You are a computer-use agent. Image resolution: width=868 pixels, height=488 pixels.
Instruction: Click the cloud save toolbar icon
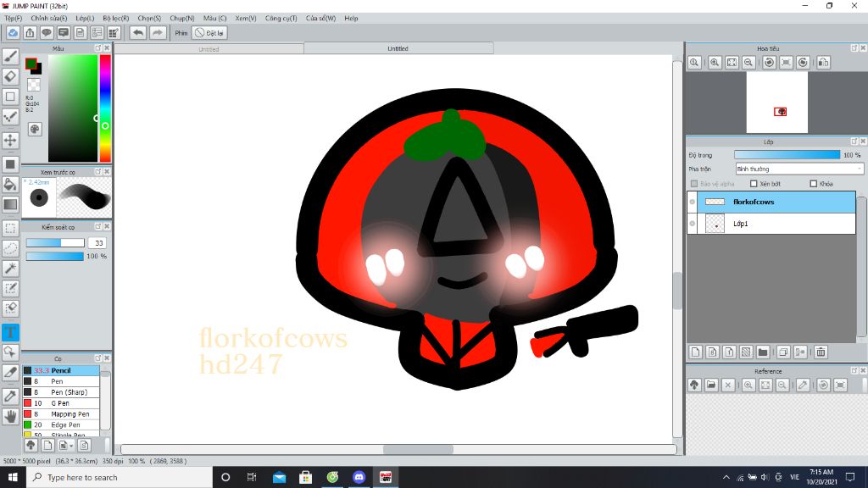point(13,33)
